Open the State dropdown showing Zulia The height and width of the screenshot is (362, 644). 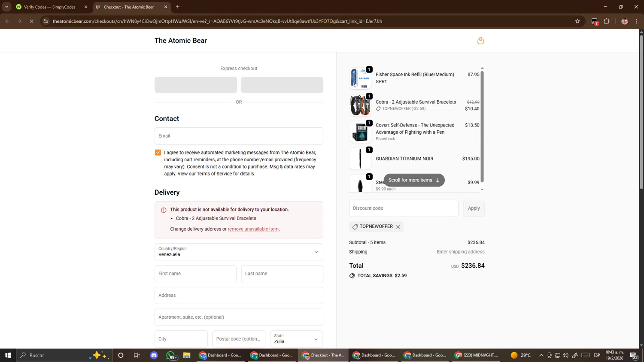[297, 339]
